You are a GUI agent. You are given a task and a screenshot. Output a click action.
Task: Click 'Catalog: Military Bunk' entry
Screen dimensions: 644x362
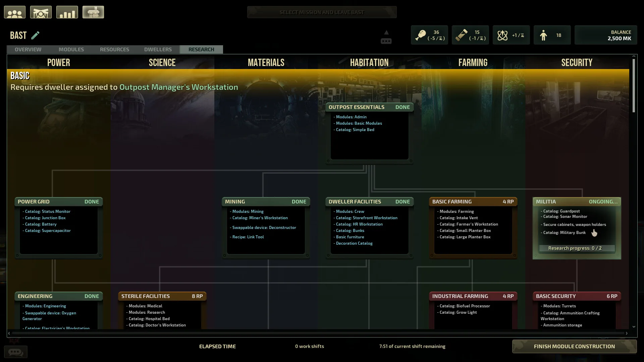[x=564, y=233]
